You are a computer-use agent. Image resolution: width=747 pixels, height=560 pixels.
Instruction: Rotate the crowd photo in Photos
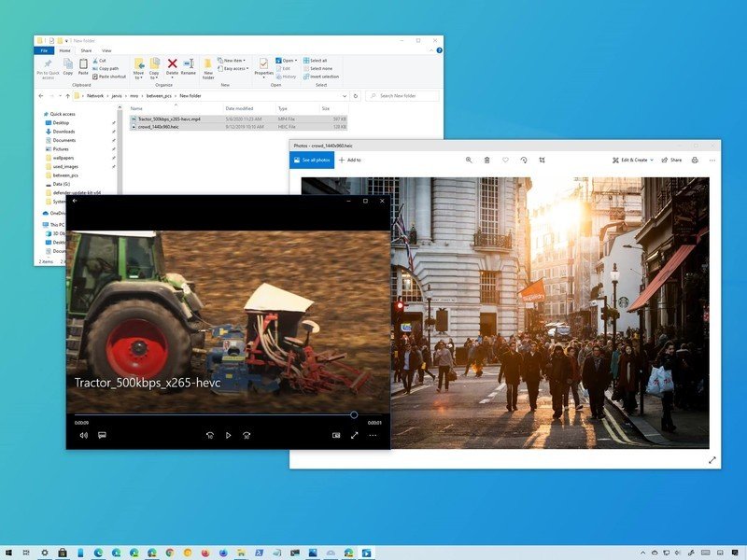[524, 160]
